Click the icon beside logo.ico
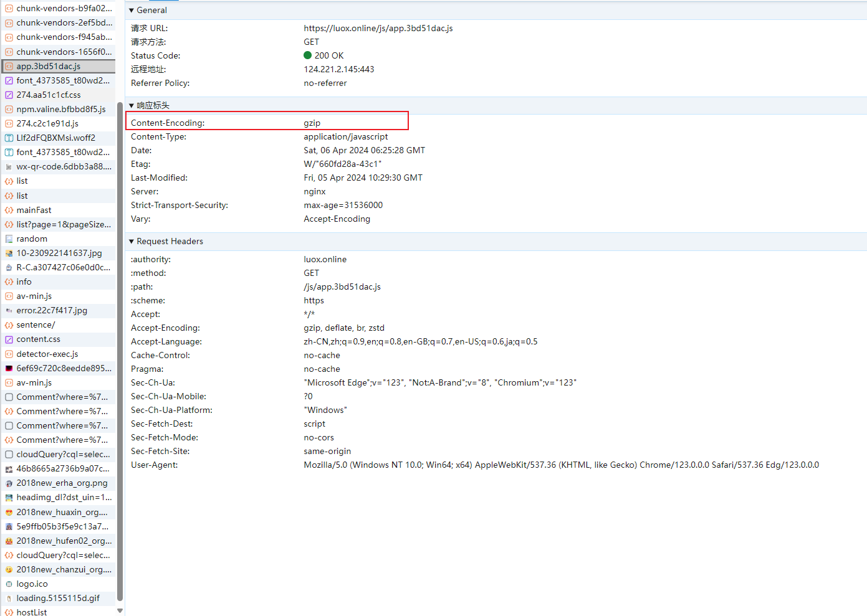 click(x=9, y=584)
